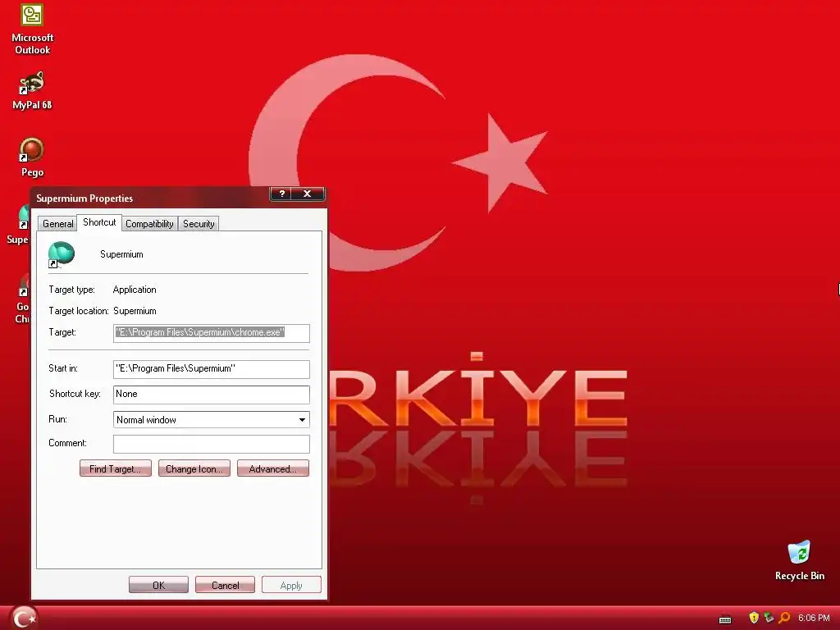Click the 'Target location:' label
Image resolution: width=840 pixels, height=630 pixels.
(78, 311)
